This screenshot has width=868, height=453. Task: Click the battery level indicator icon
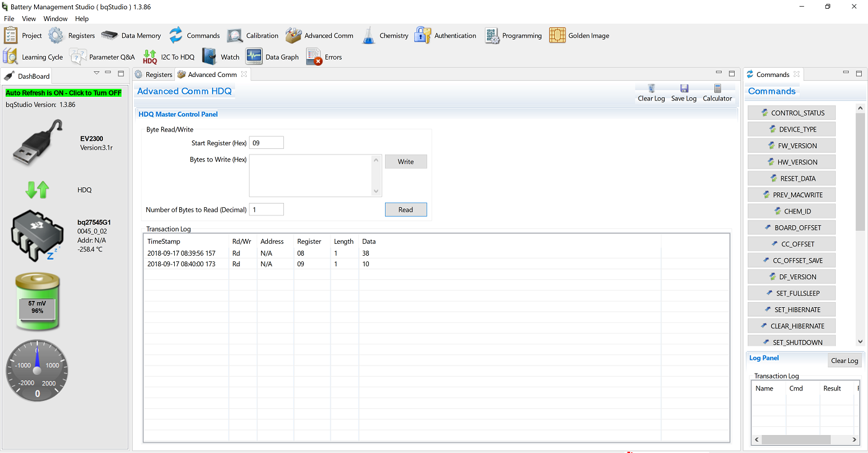[37, 302]
